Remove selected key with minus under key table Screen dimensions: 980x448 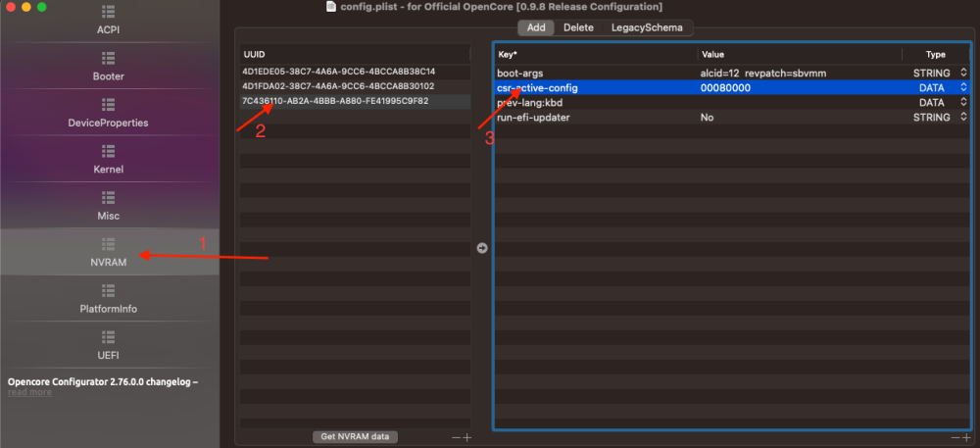[956, 438]
